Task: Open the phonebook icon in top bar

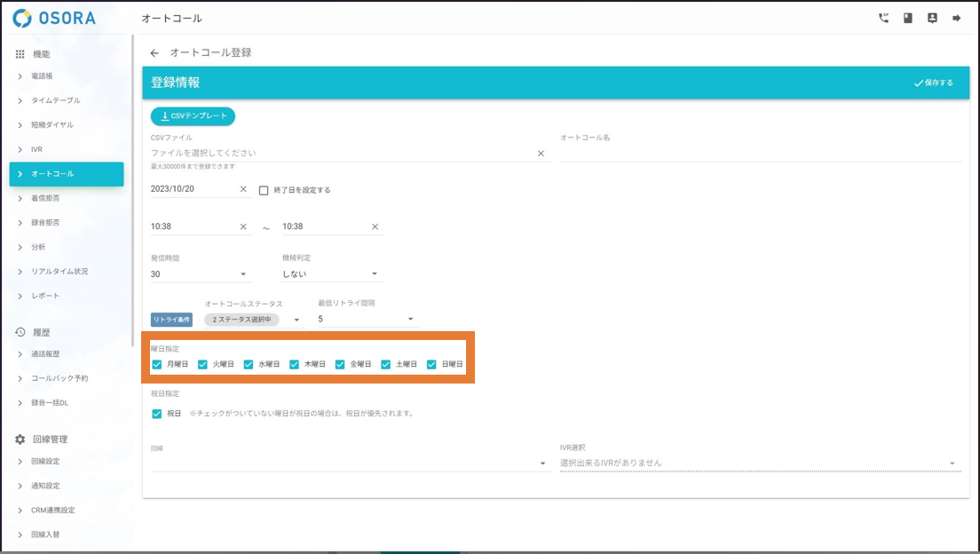Action: 907,18
